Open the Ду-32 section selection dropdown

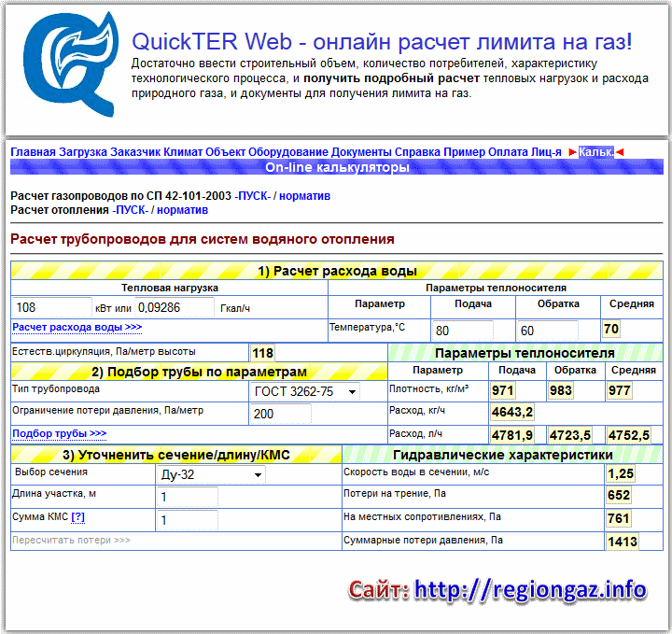click(x=211, y=474)
